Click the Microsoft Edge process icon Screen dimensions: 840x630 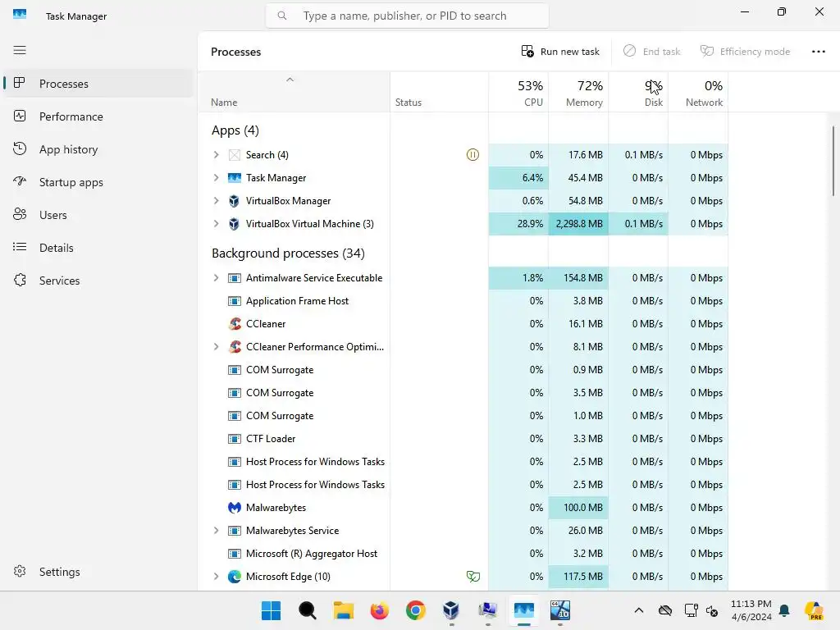[x=234, y=577]
